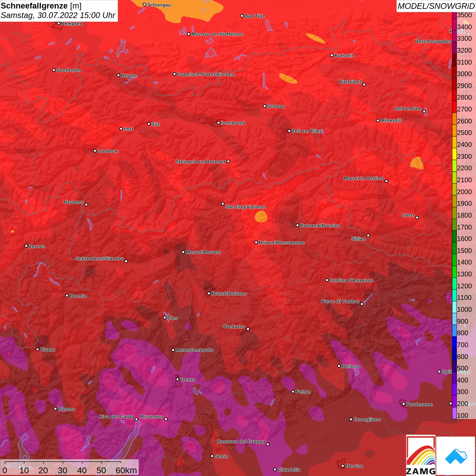Click the Zell am Ziller label
Screen dimensions: 476x476
tap(307, 131)
